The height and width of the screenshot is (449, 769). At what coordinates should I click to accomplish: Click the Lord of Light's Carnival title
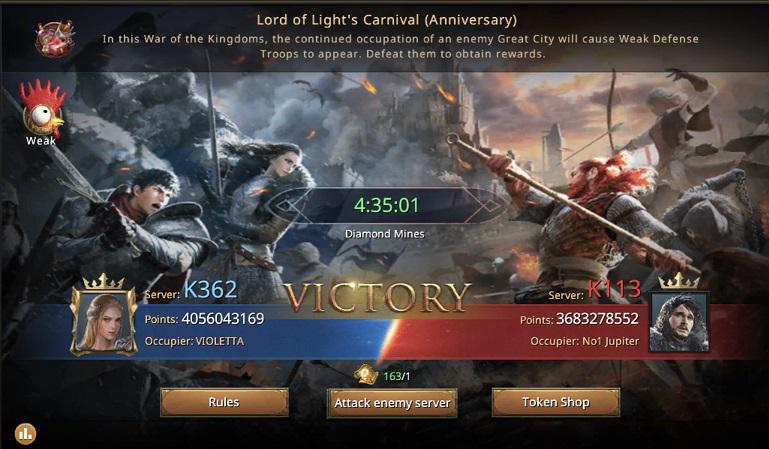tap(386, 20)
